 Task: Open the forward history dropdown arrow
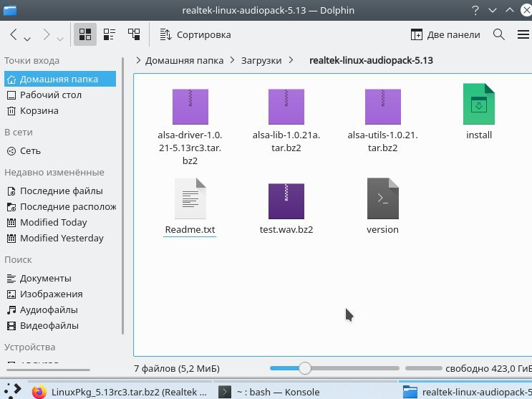[x=60, y=39]
